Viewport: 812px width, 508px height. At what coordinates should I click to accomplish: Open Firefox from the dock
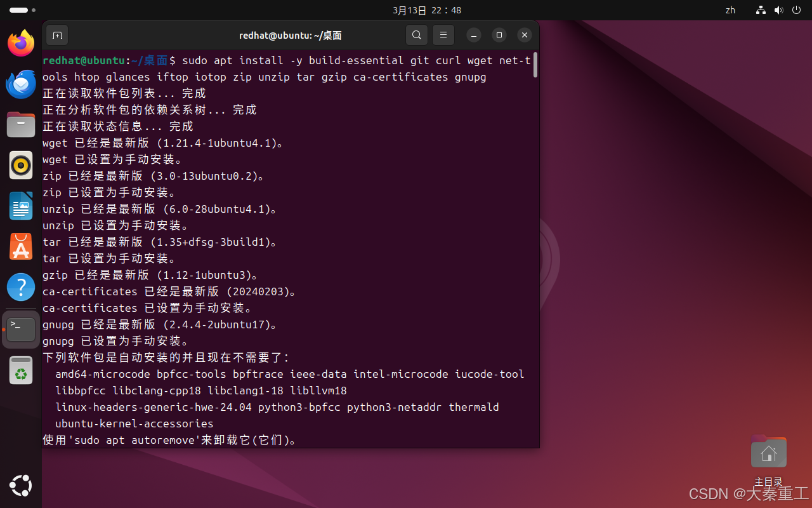click(21, 43)
